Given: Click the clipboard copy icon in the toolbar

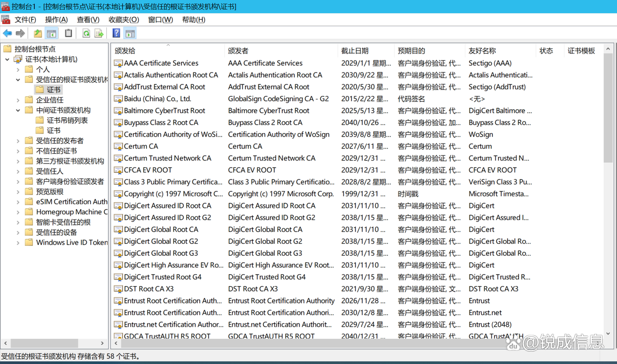Looking at the screenshot, I should pos(68,33).
